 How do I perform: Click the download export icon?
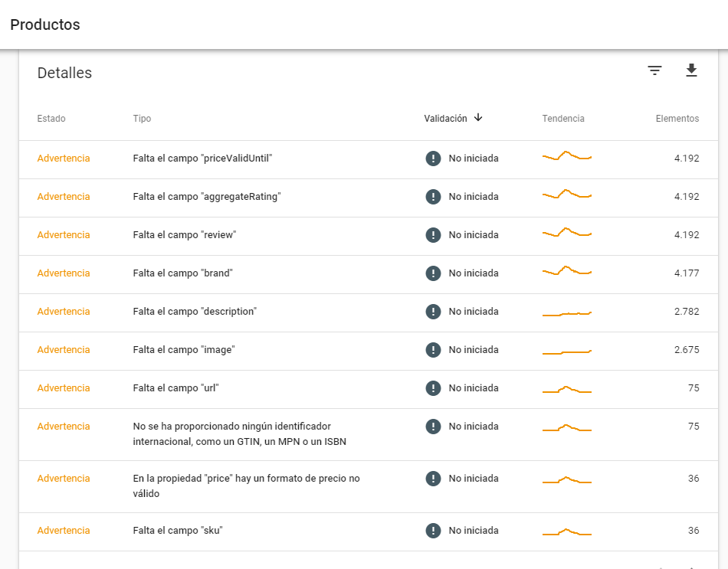pos(691,70)
